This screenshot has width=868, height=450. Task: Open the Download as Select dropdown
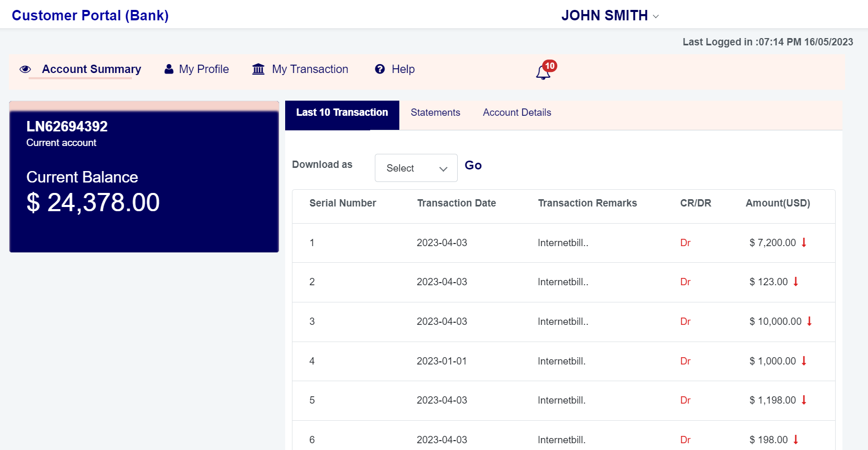(415, 168)
